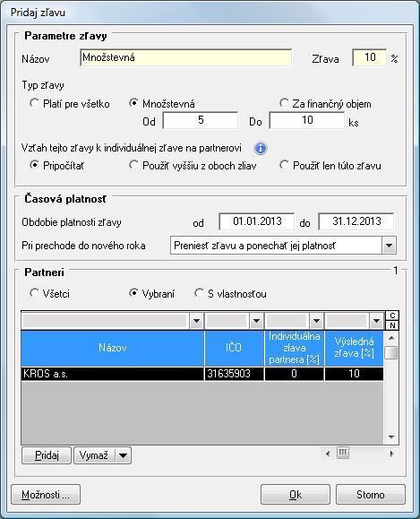The image size is (420, 519).
Task: Click the vertical scrollbar down arrow
Action: (x=391, y=437)
